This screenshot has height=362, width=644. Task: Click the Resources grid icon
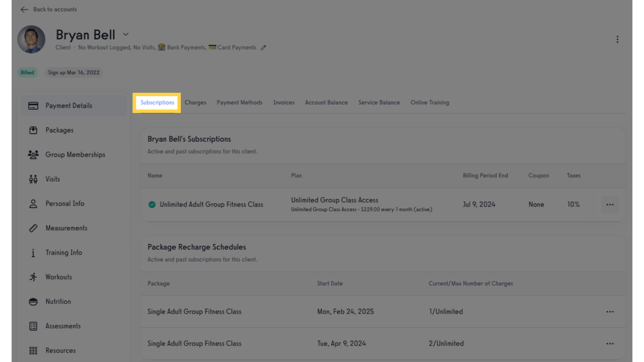32,351
